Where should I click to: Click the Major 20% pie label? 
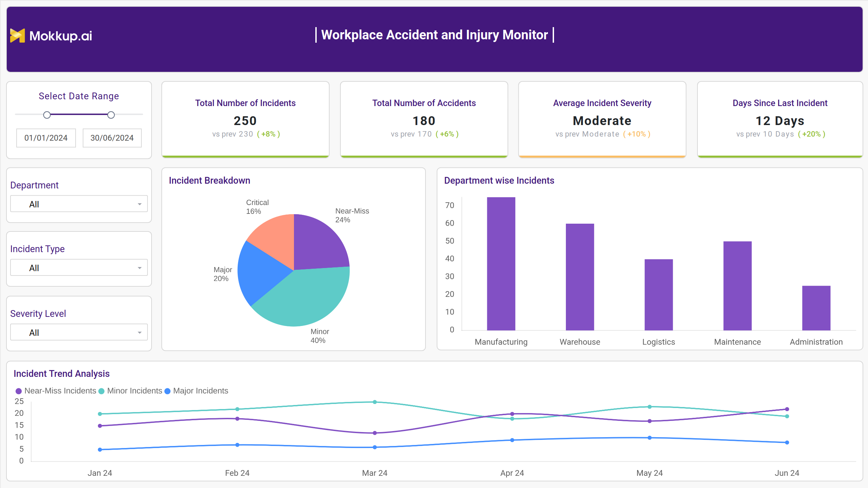[x=223, y=274]
